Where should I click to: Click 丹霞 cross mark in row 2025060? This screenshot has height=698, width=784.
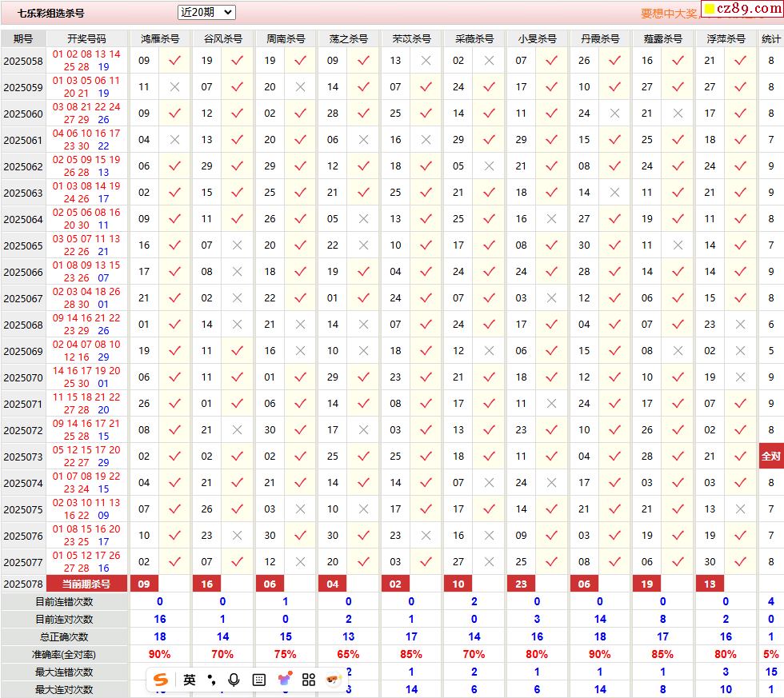click(x=615, y=114)
